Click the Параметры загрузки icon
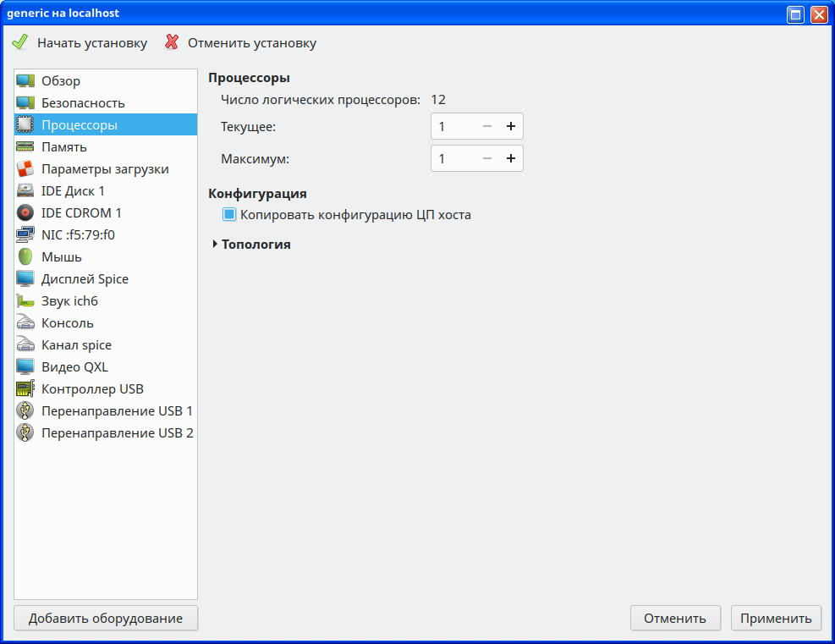Viewport: 835px width, 644px height. click(x=25, y=169)
